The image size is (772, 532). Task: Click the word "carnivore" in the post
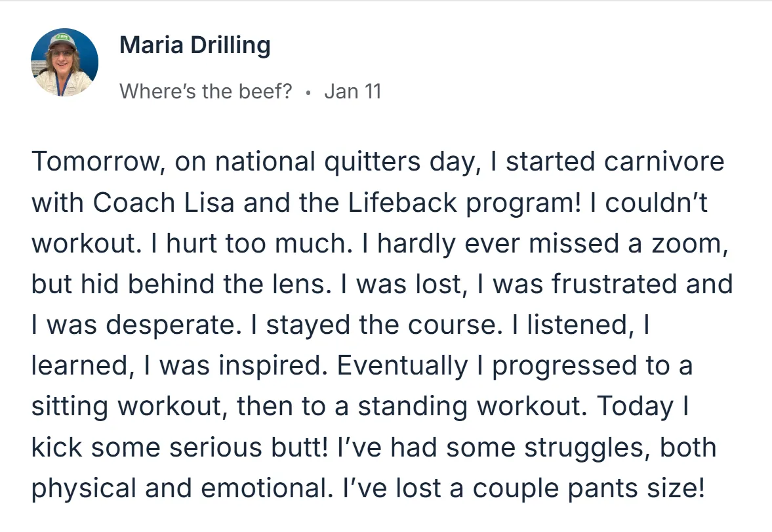point(664,161)
